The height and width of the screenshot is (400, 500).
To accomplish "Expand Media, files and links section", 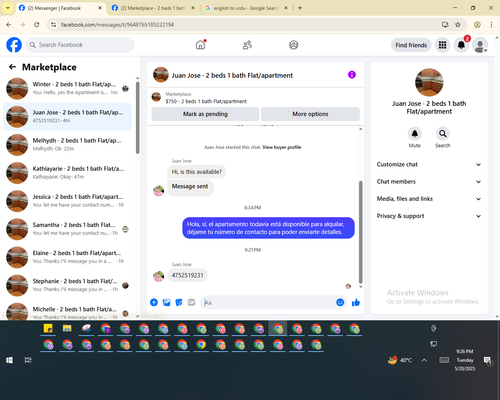I will 429,199.
